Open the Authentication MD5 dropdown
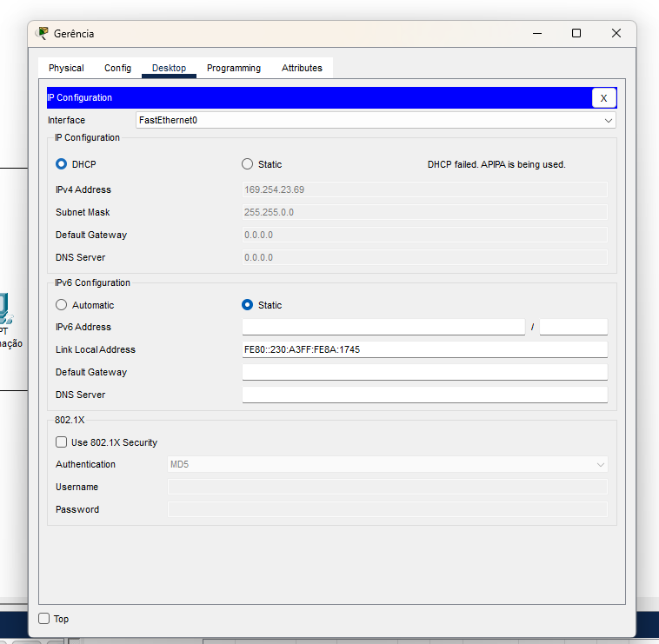The width and height of the screenshot is (659, 644). coord(388,464)
